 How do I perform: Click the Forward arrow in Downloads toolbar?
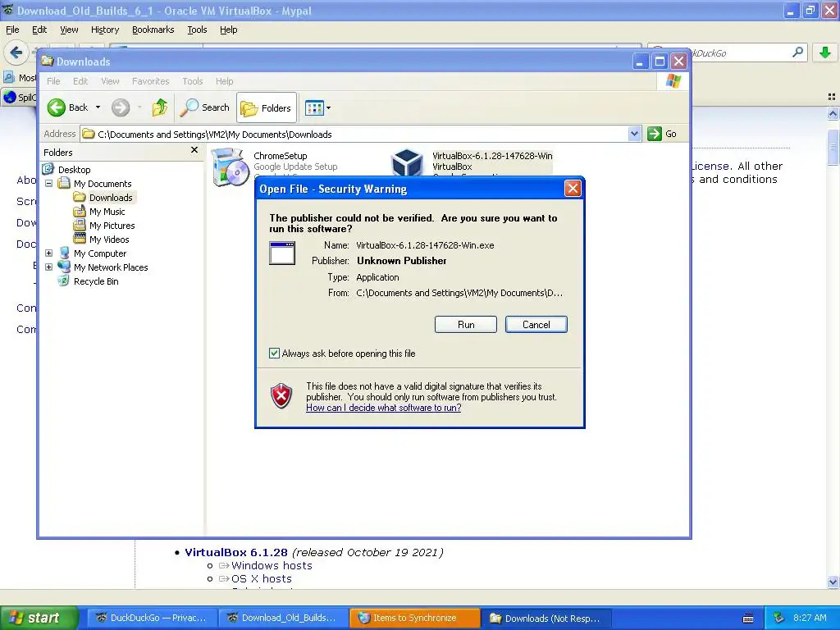pyautogui.click(x=121, y=107)
